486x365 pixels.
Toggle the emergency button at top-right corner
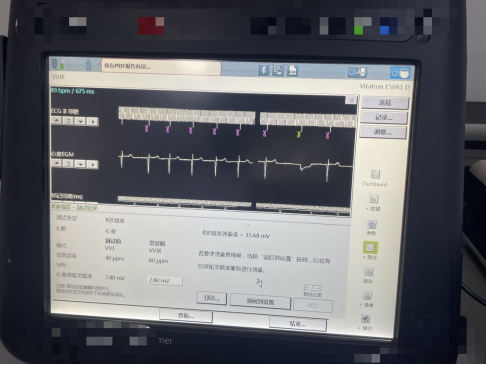(x=401, y=73)
